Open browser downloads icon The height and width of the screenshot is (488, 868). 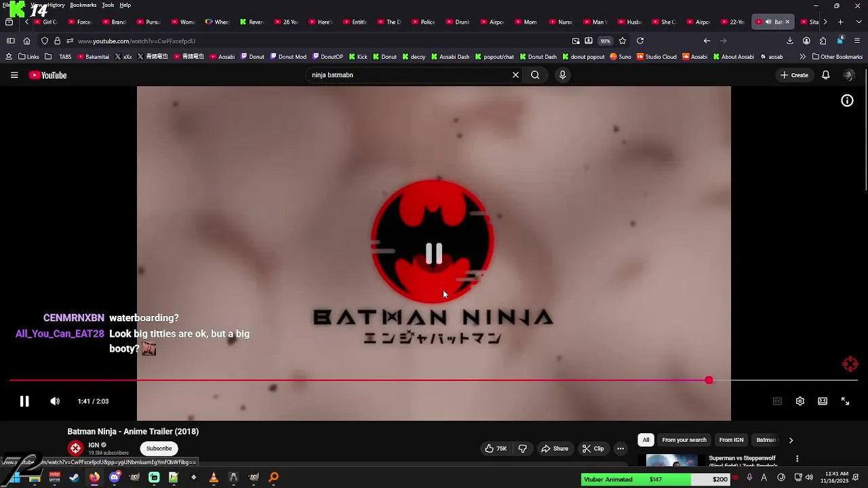(790, 41)
